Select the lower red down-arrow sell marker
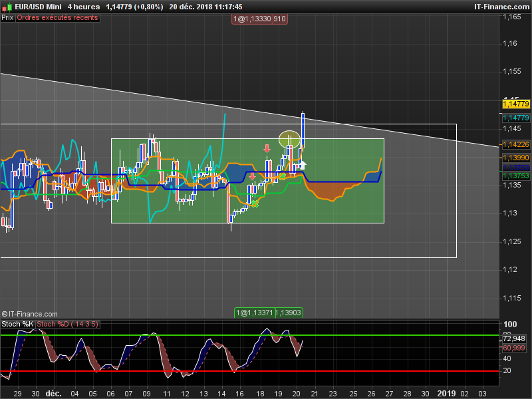This screenshot has height=399, width=532. 252,177
